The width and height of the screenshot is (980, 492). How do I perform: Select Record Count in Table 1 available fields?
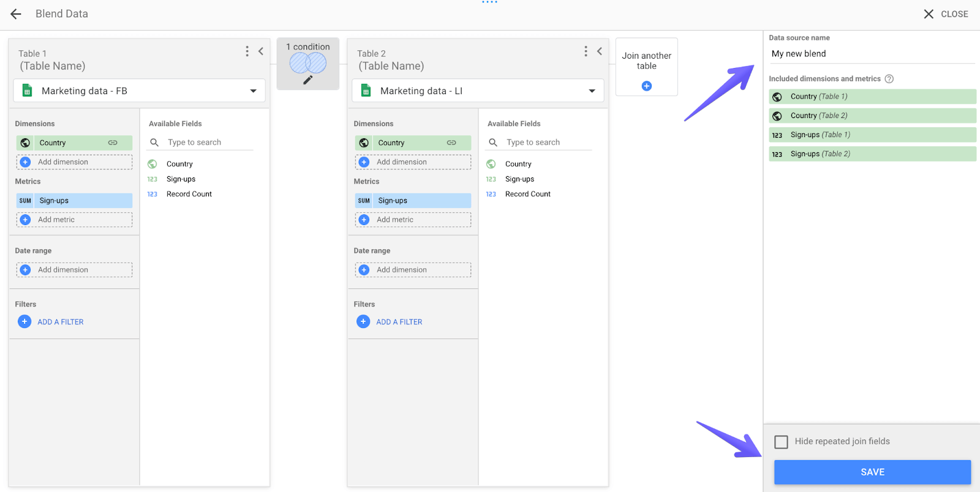[189, 194]
